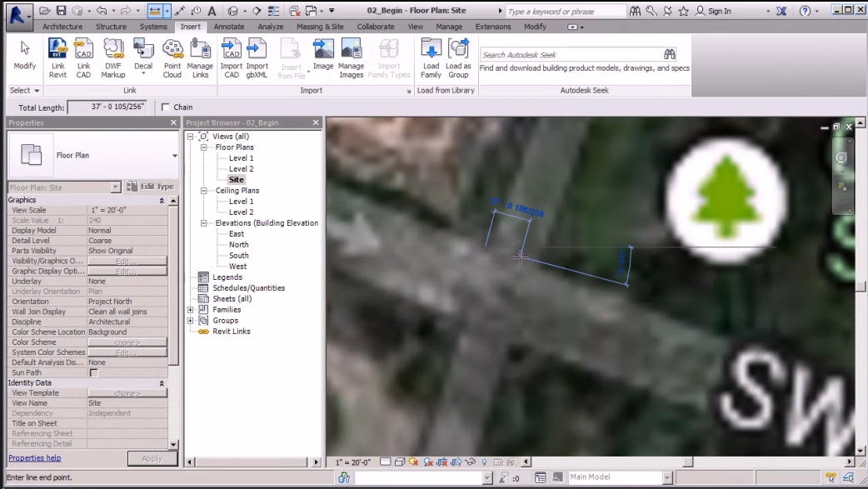
Task: Click the Apply button in Properties
Action: (x=152, y=458)
